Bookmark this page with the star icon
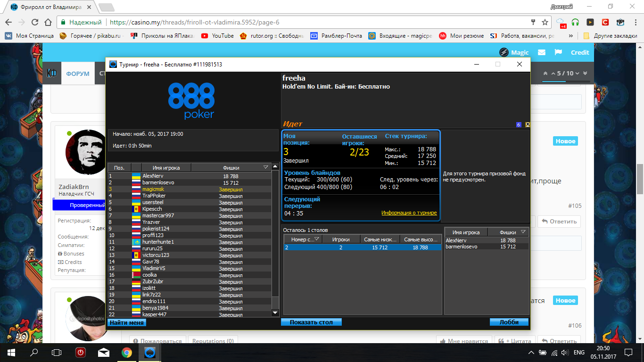 pyautogui.click(x=545, y=22)
